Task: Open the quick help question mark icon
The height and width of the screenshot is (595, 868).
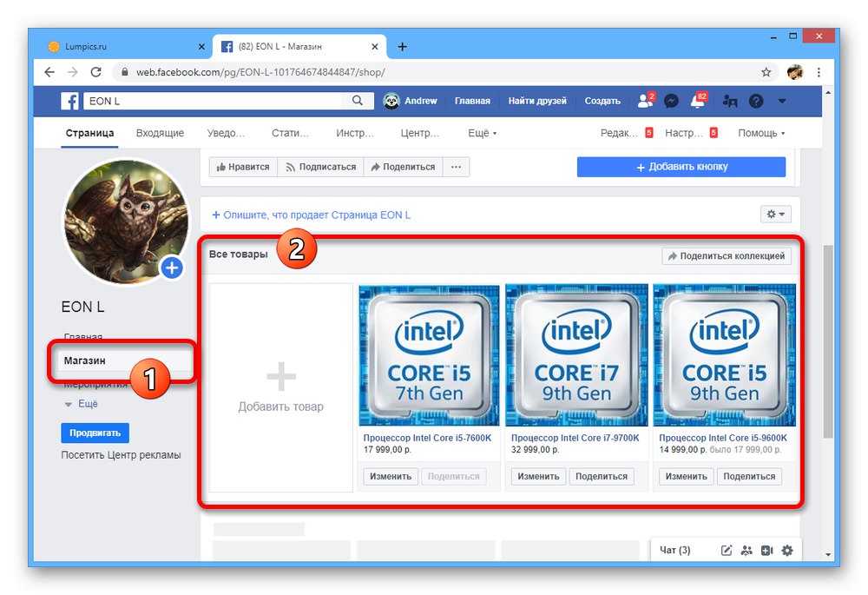Action: 756,101
